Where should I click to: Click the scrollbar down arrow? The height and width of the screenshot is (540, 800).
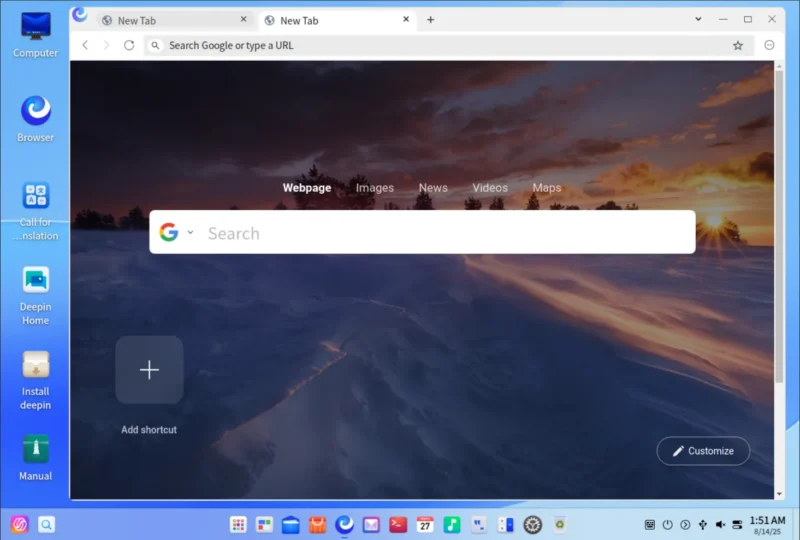click(779, 494)
